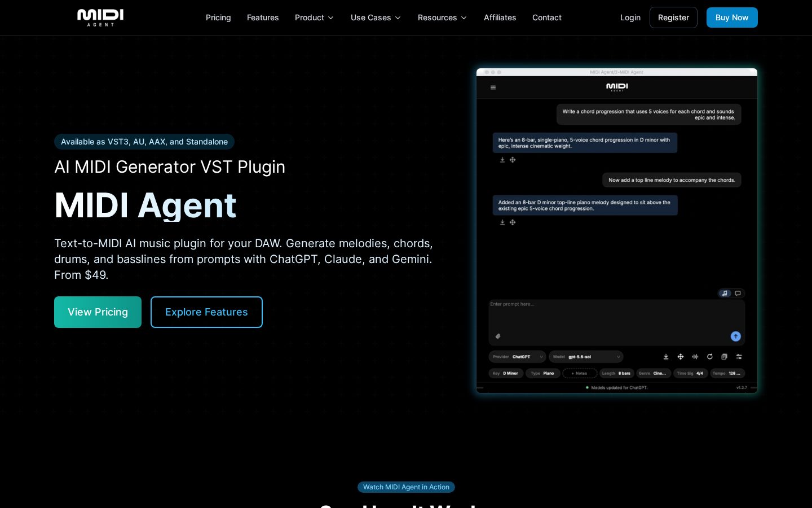Change the Type Piano setting

(x=542, y=373)
